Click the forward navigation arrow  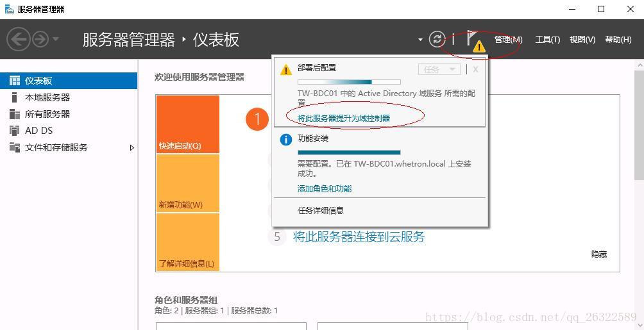click(40, 40)
